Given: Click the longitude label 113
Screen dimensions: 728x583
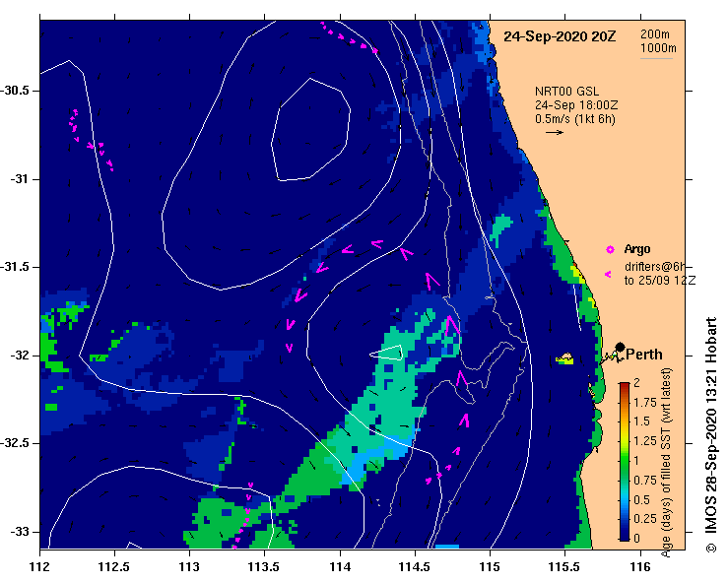Looking at the screenshot, I should point(189,567).
